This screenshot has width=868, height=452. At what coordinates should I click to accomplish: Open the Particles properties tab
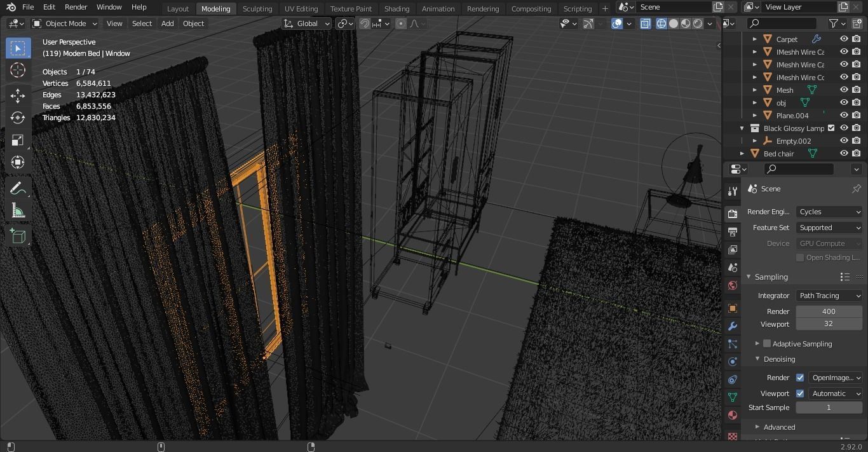(x=733, y=344)
